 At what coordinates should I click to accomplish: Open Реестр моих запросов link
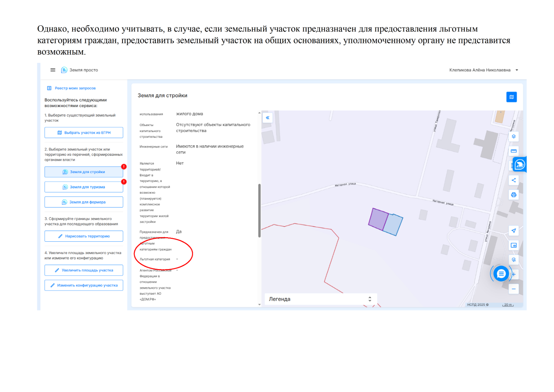pyautogui.click(x=75, y=88)
